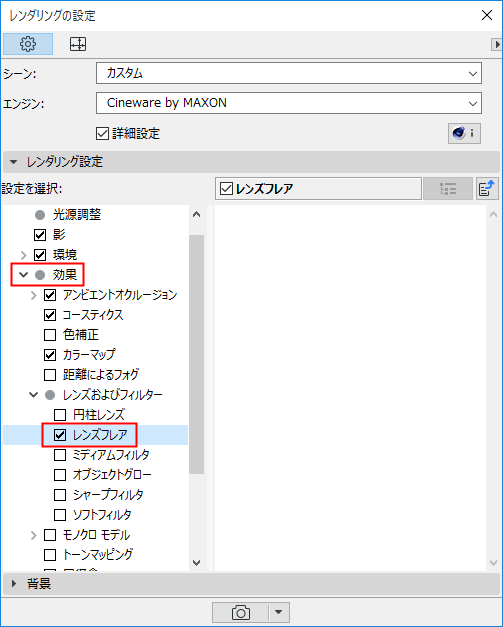Select the カラーマップ row label
The image size is (503, 627).
click(89, 355)
